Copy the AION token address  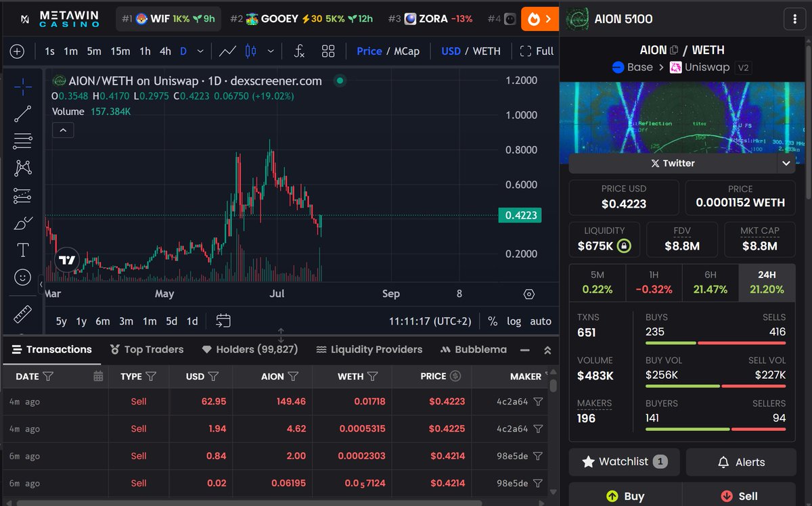[673, 50]
